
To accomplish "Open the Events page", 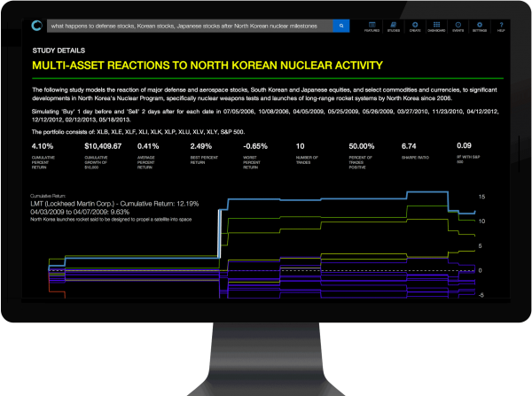I will click(x=459, y=26).
